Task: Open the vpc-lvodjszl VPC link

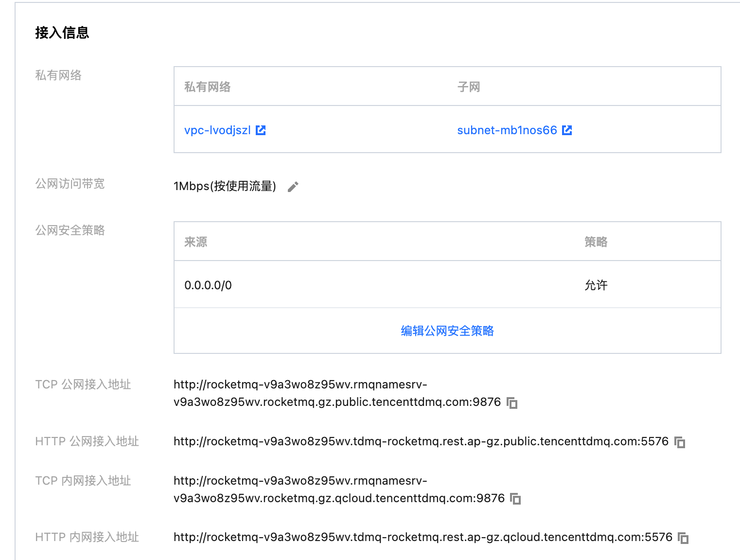Action: [x=217, y=130]
